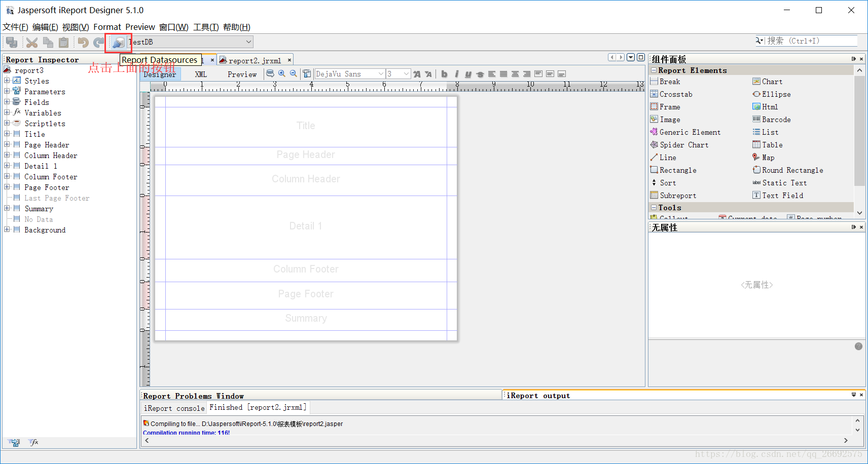Maximize the editor window button
Viewport: 868px width, 464px height.
[641, 57]
